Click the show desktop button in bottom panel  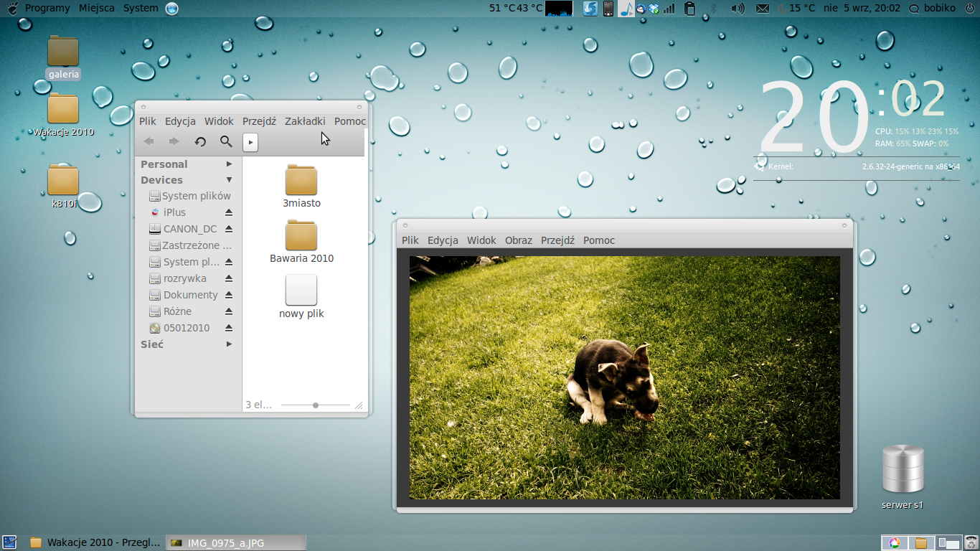click(10, 542)
